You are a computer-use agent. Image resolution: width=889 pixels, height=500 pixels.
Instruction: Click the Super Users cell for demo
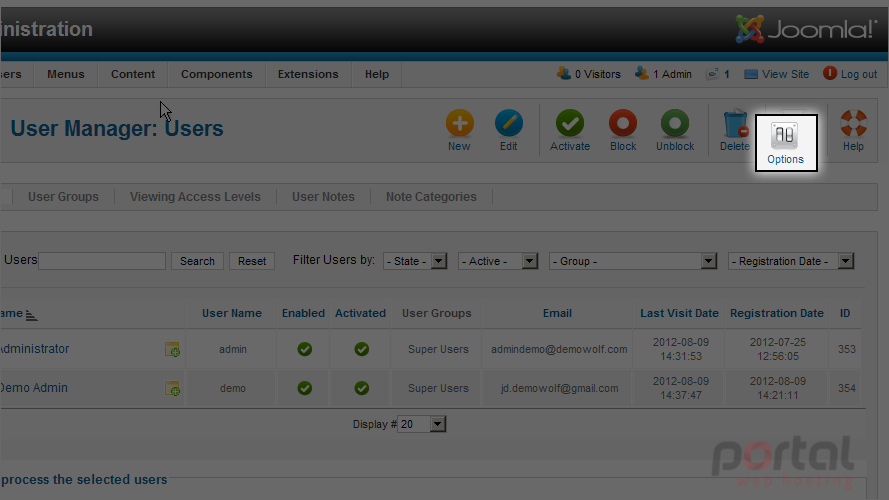[438, 388]
